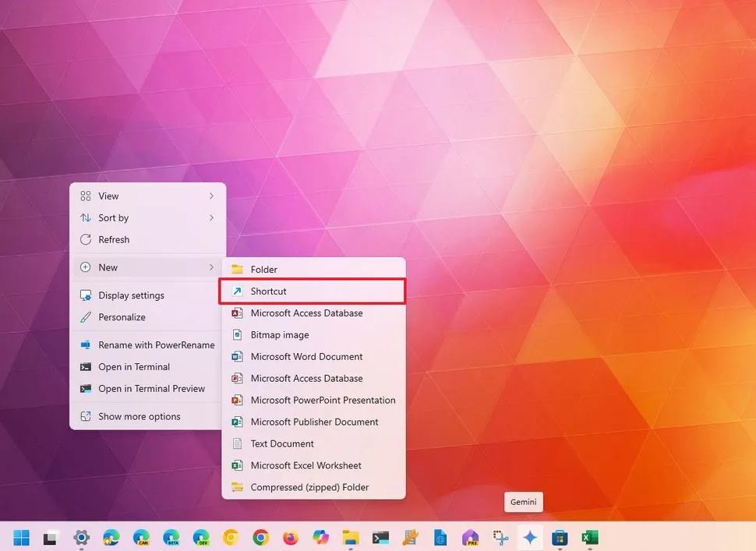Click the Gemini button on the desktop
The width and height of the screenshot is (756, 551).
523,502
